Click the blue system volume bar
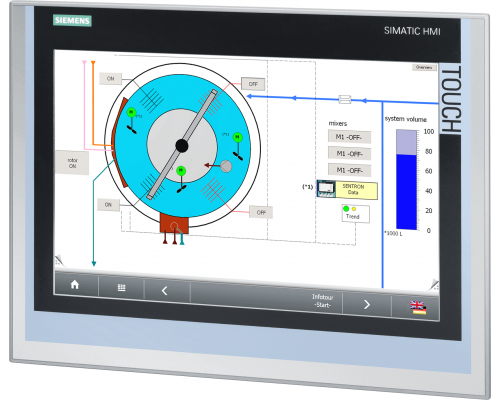The image size is (500, 400). (x=406, y=192)
